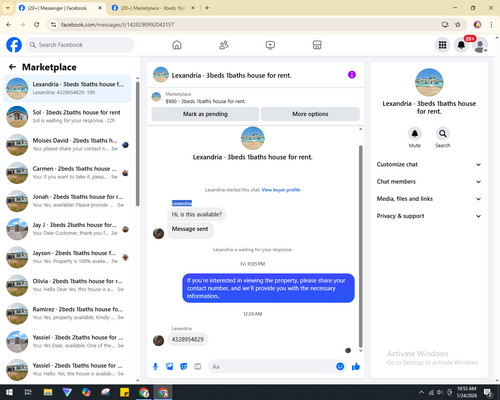Screen dimensions: 500x400
Task: Click the chat messages scrollbar
Action: (x=360, y=247)
